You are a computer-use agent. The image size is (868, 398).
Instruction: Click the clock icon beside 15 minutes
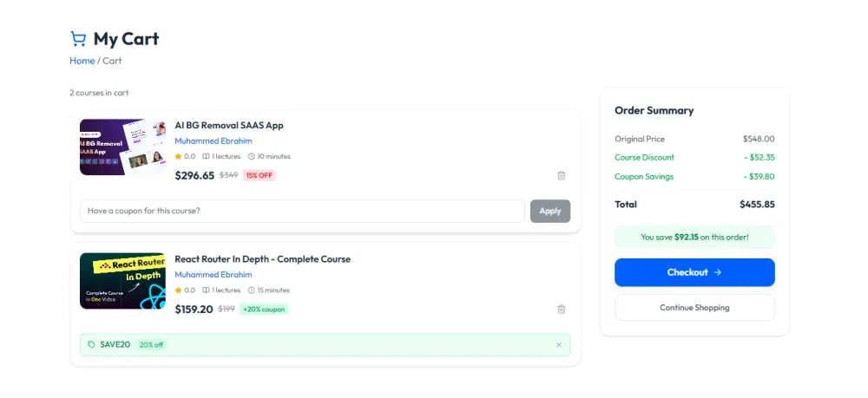coord(252,290)
